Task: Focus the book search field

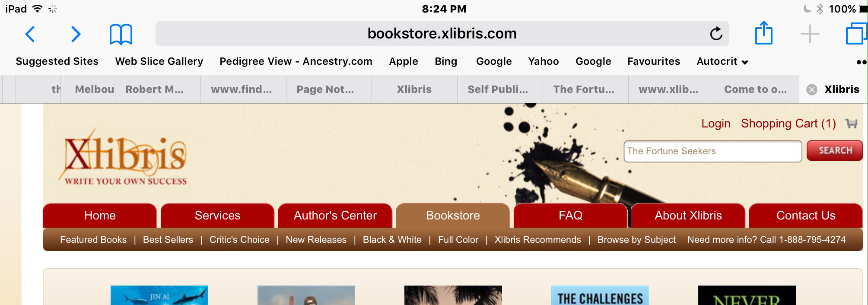Action: pyautogui.click(x=712, y=151)
